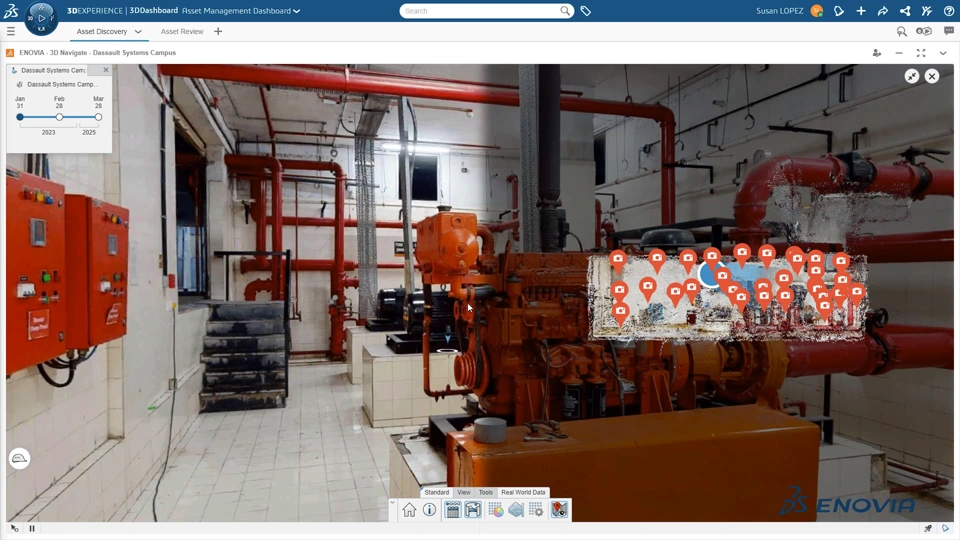Viewport: 960px width, 540px height.
Task: Collapse the bottom toolbar with its left chevron
Action: (x=392, y=503)
